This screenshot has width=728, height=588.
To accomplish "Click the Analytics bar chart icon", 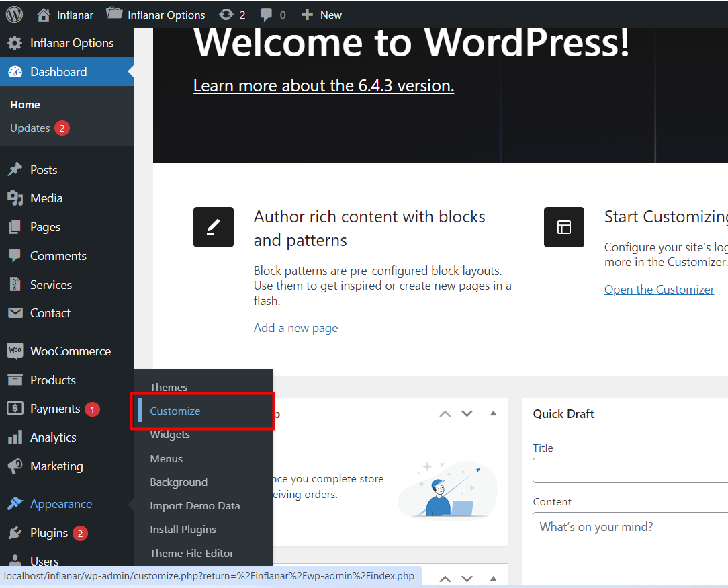I will pos(15,437).
